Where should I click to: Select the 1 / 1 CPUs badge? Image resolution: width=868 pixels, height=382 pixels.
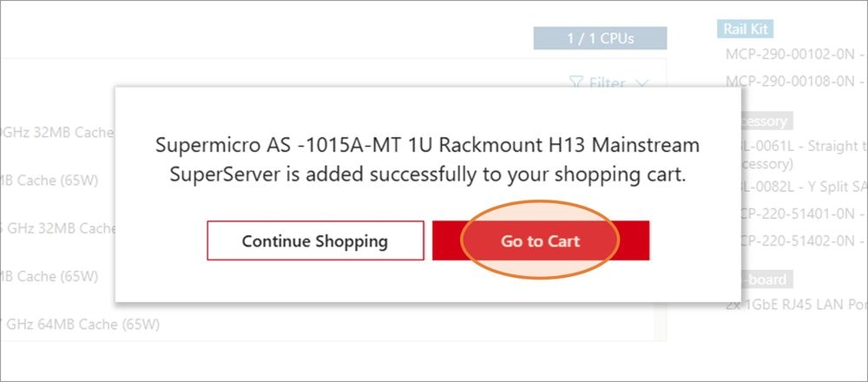click(x=600, y=38)
